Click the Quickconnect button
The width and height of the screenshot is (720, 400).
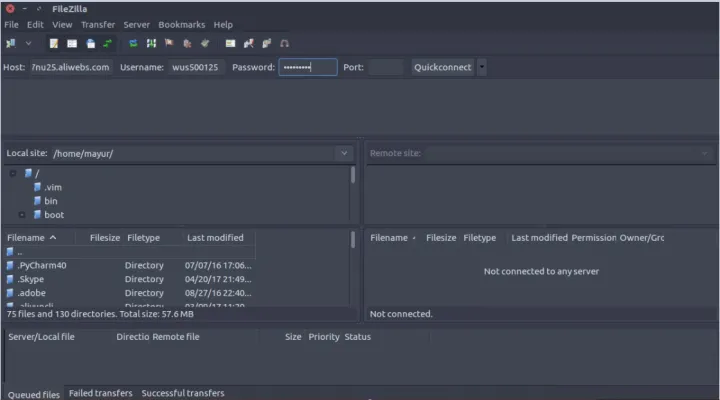(x=443, y=67)
